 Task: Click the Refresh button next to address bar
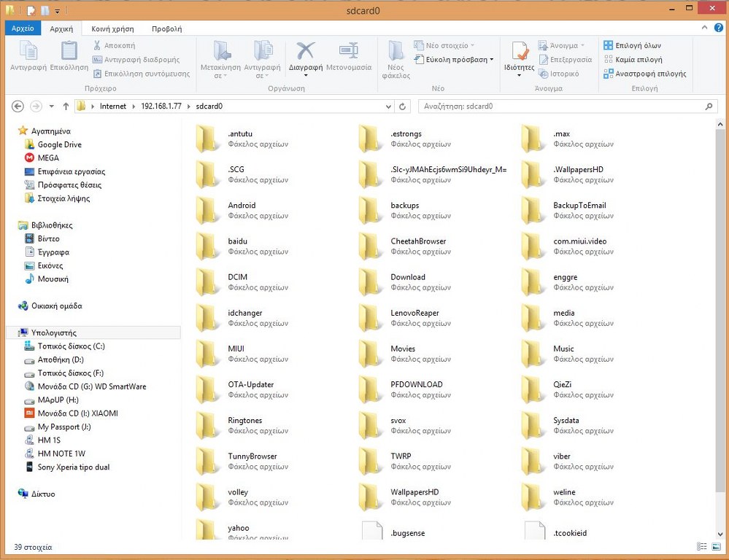[x=402, y=106]
